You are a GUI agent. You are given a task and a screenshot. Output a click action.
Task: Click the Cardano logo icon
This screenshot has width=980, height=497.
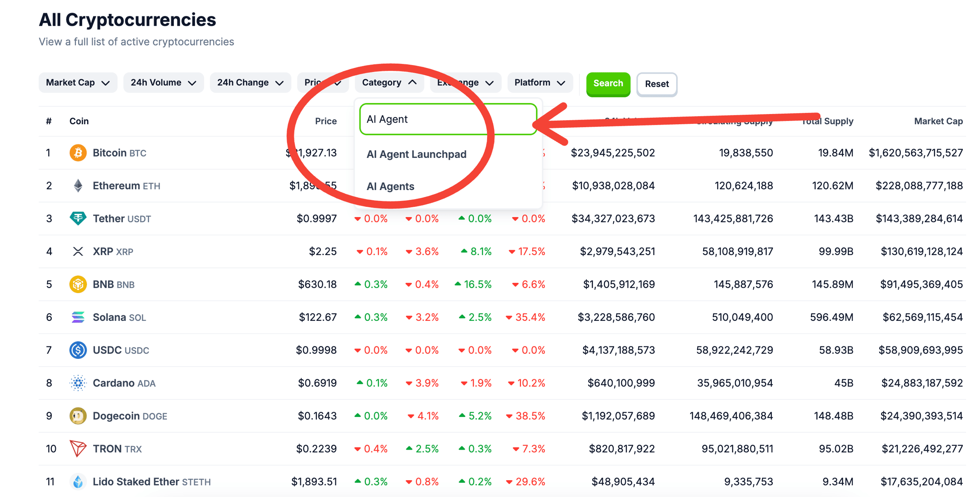coord(78,383)
